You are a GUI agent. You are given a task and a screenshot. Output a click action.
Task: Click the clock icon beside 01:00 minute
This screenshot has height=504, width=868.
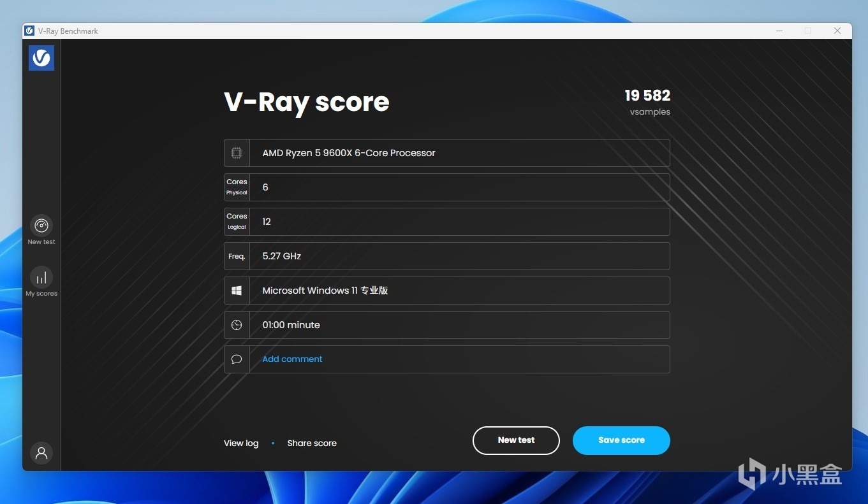(x=237, y=325)
